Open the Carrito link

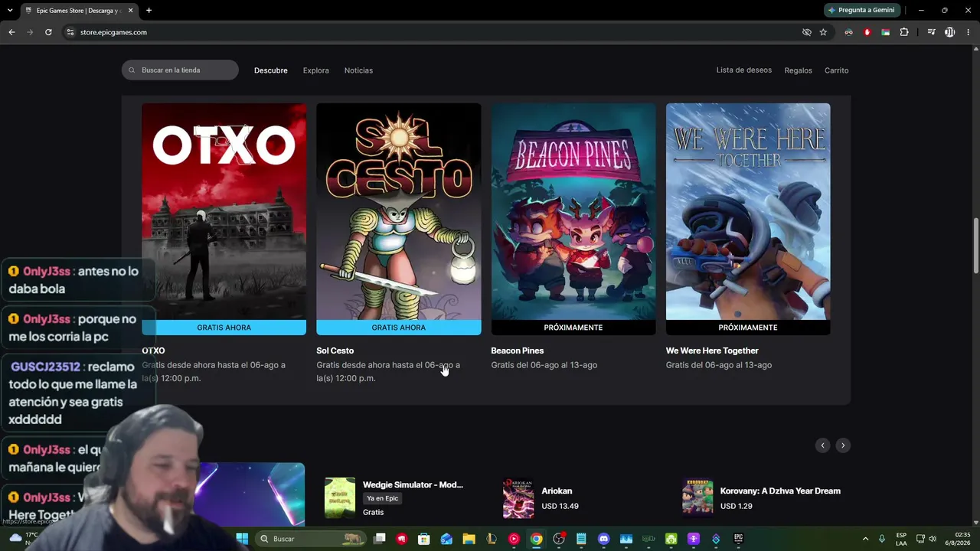coord(836,70)
